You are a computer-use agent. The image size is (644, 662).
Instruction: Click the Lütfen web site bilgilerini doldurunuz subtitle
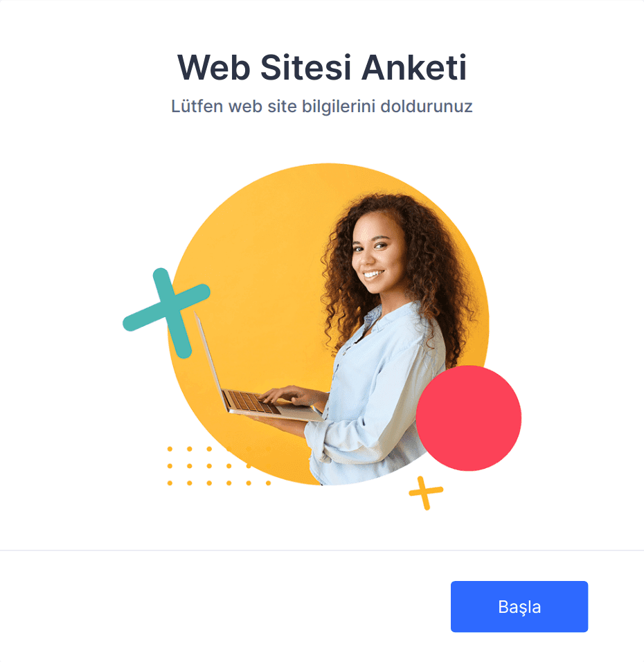[x=322, y=106]
